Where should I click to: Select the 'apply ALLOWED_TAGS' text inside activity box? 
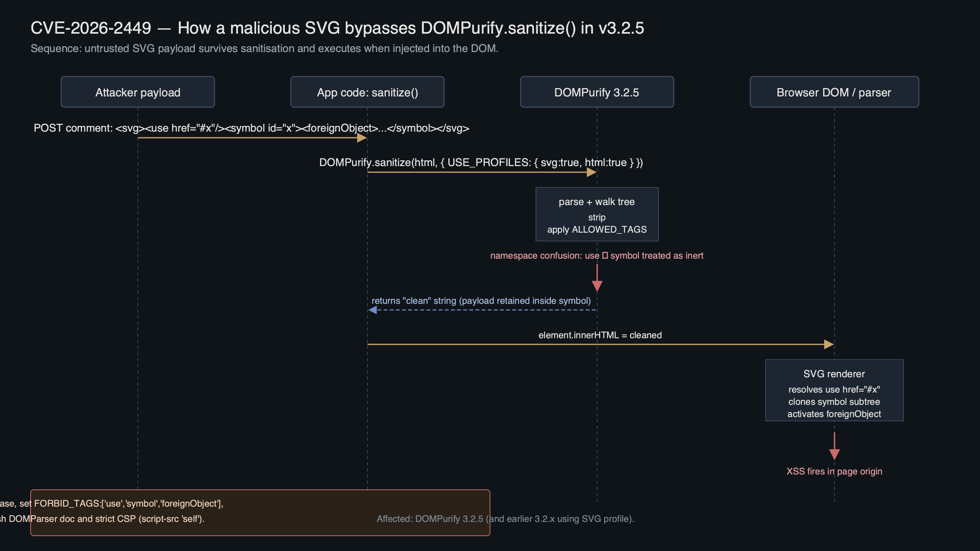click(596, 230)
